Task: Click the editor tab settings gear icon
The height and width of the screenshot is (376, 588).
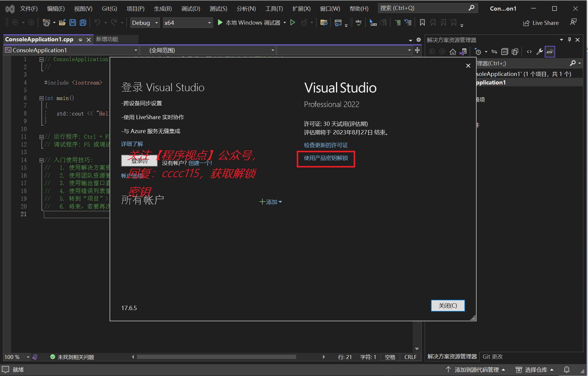Action: pos(418,40)
